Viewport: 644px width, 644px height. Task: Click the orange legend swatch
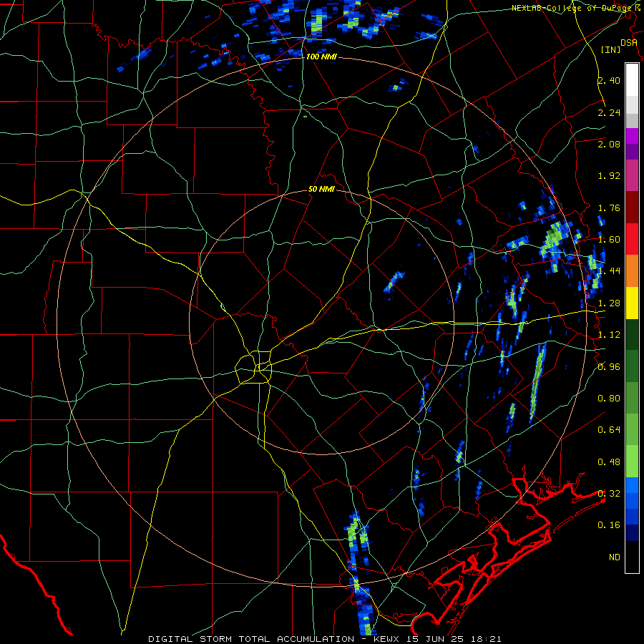pyautogui.click(x=632, y=271)
